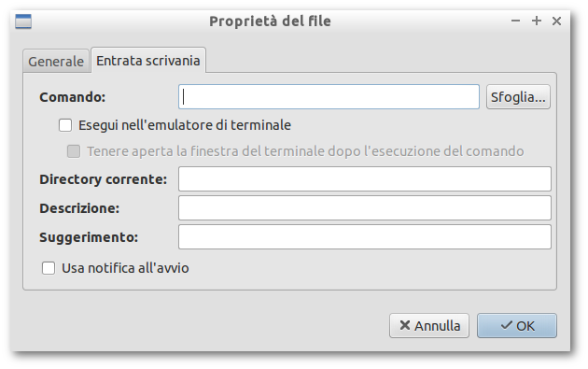Click the Comando: label text
The width and height of the screenshot is (588, 369).
point(73,97)
